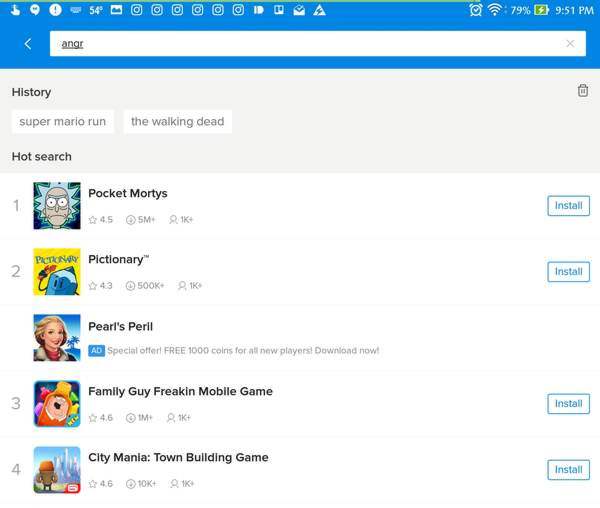The height and width of the screenshot is (508, 600).
Task: Tap Pocket Mortys 4.5 star rating
Action: tap(101, 220)
